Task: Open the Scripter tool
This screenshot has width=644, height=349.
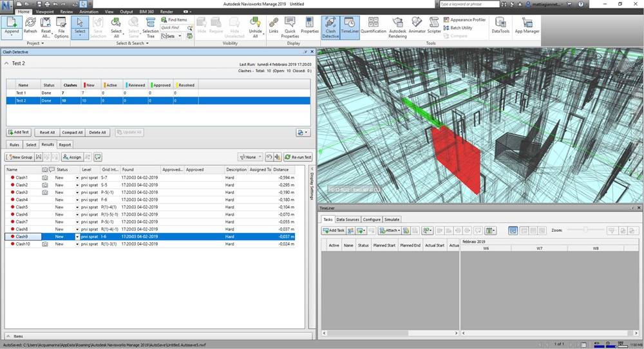Action: 434,26
